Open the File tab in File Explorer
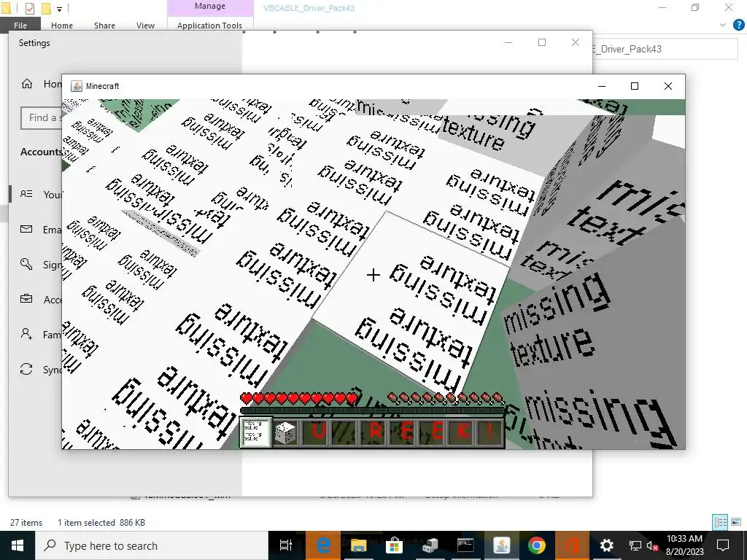The width and height of the screenshot is (747, 560). [x=20, y=26]
